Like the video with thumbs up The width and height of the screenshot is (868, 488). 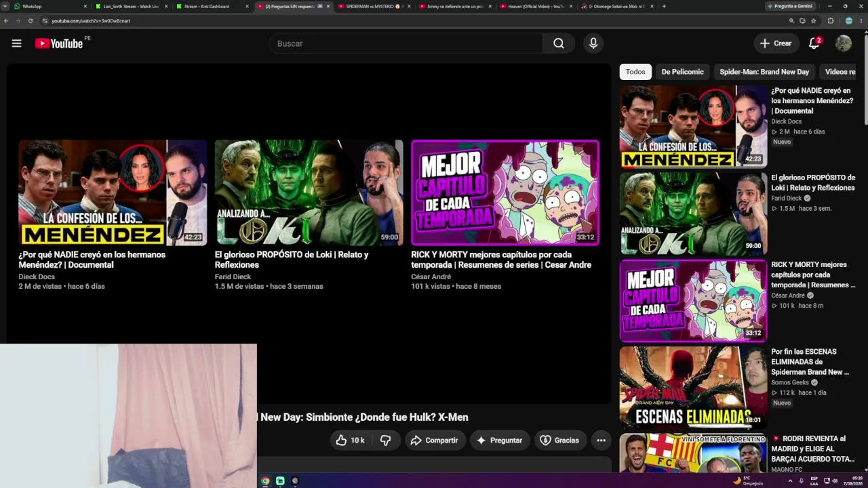coord(350,441)
